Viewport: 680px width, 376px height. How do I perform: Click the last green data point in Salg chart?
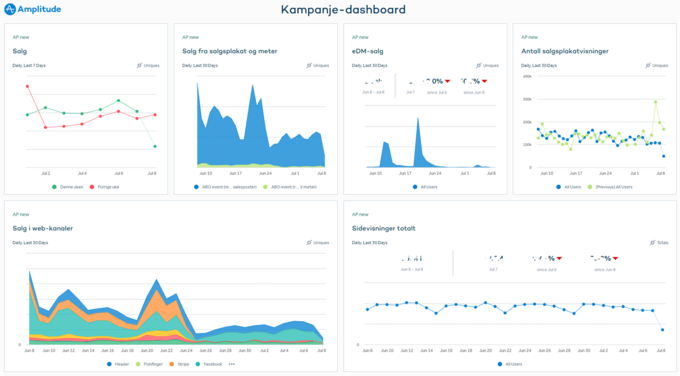pyautogui.click(x=155, y=147)
